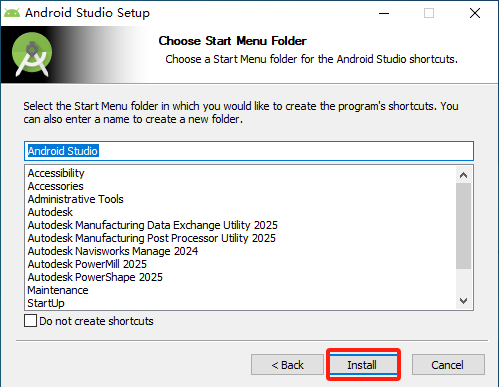The height and width of the screenshot is (387, 499).
Task: Click the Android Studio compass logo
Action: point(32,54)
